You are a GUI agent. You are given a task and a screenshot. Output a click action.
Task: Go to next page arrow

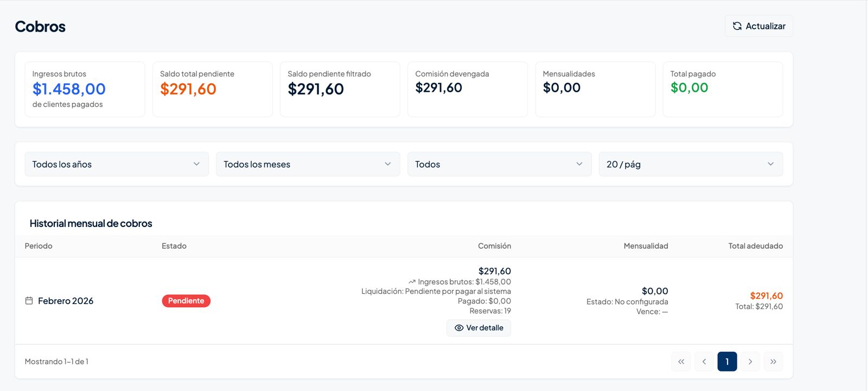750,362
